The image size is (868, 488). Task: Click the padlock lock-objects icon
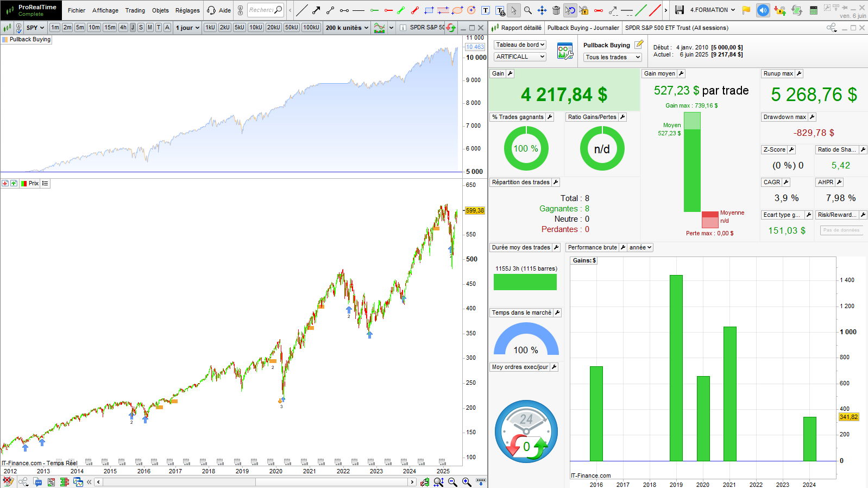tap(584, 10)
